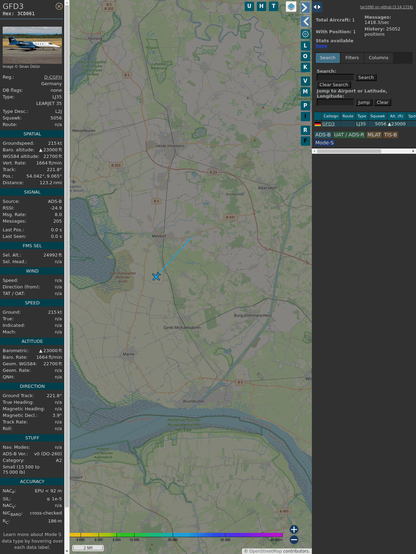This screenshot has width=416, height=554.
Task: Close the GFD3 aircraft info panel
Action: tap(59, 6)
